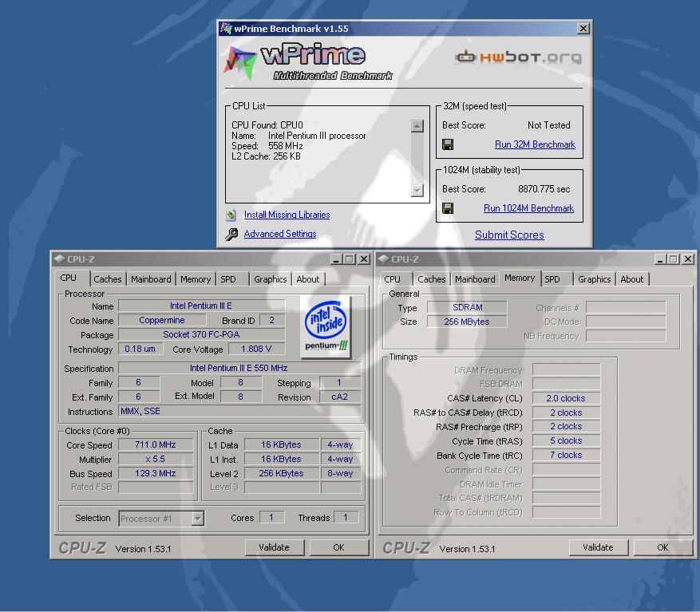
Task: Click the 8870.775 sec best score text
Action: (x=544, y=189)
